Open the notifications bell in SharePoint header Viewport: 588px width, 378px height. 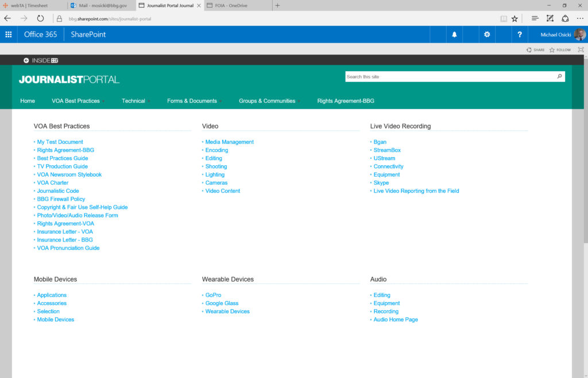(x=454, y=34)
